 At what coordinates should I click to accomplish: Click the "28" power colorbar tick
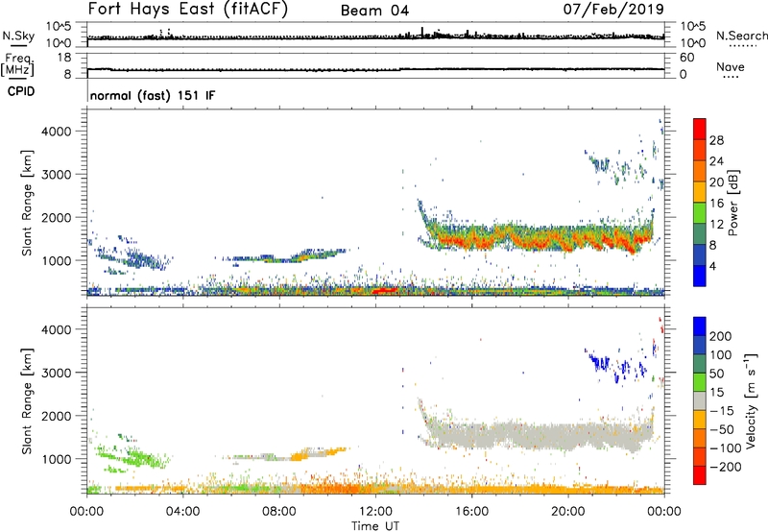point(716,140)
